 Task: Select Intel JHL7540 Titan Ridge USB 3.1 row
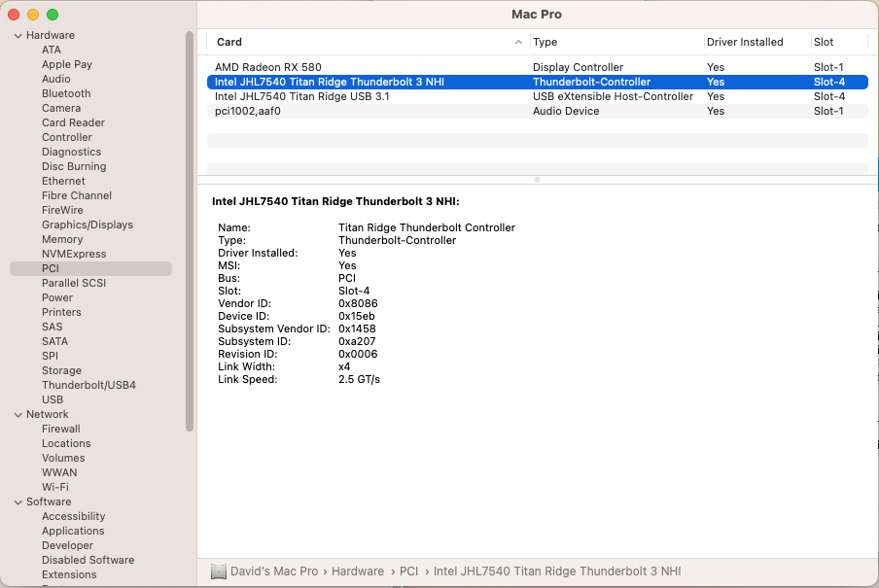(538, 96)
